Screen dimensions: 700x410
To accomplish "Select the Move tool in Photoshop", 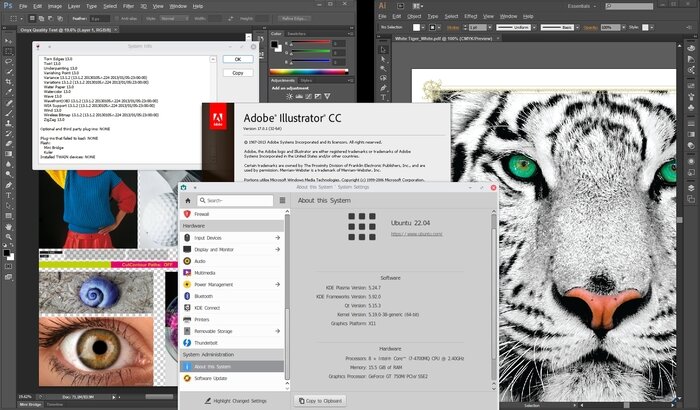I will (8, 41).
